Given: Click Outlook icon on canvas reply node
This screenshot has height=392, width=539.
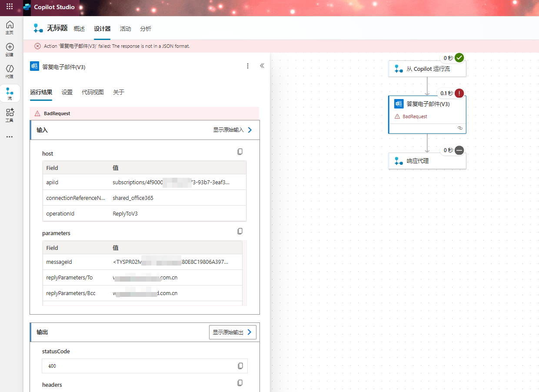Looking at the screenshot, I should click(x=399, y=104).
